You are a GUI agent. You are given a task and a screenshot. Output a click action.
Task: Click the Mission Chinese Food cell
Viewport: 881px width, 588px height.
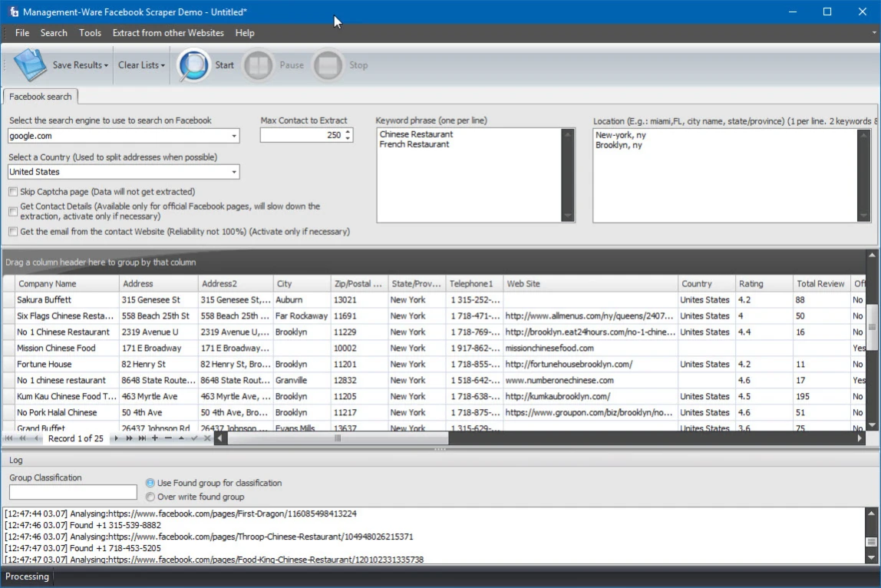(67, 349)
